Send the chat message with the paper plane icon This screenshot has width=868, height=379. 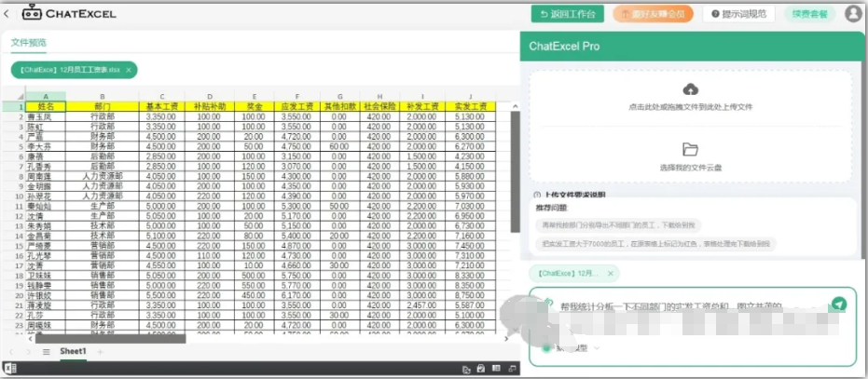click(x=839, y=305)
